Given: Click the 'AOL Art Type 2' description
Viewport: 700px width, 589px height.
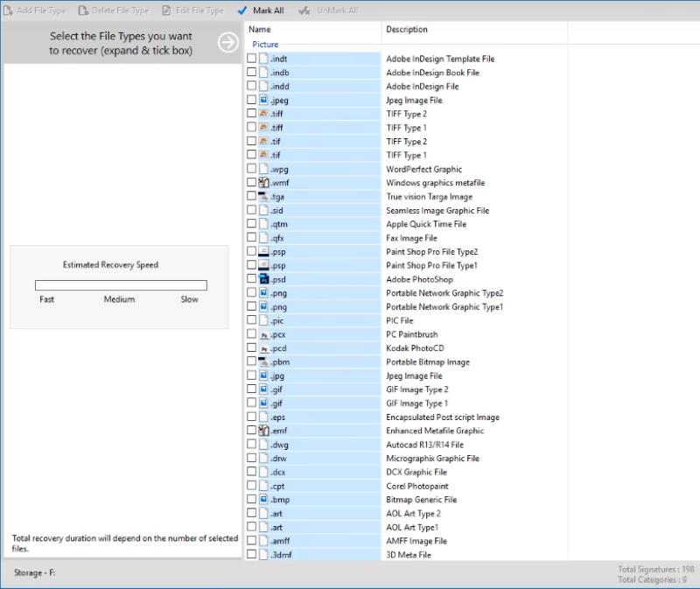Looking at the screenshot, I should coord(413,514).
